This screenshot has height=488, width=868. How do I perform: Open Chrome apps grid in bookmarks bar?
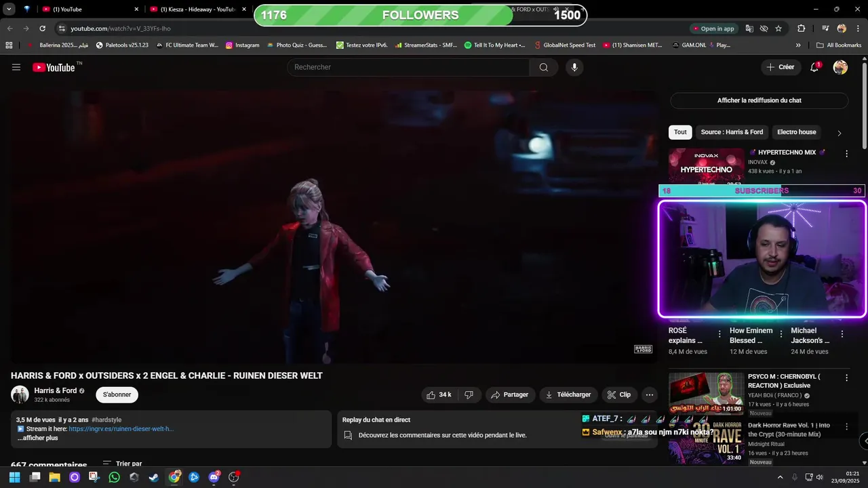[x=9, y=45]
